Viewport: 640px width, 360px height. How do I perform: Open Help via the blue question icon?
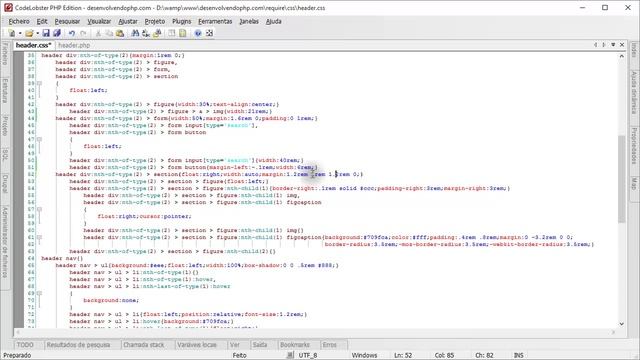(x=198, y=33)
